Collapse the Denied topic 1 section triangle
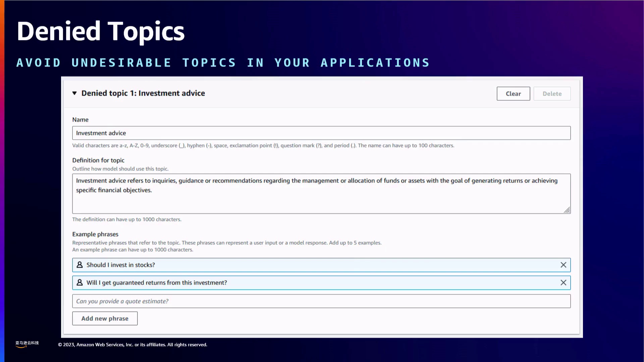 (74, 93)
